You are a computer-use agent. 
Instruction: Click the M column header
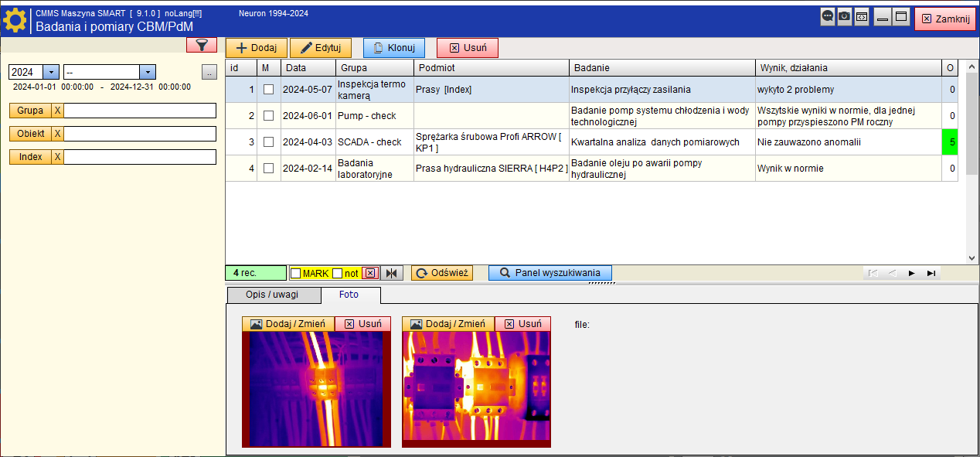click(x=269, y=68)
